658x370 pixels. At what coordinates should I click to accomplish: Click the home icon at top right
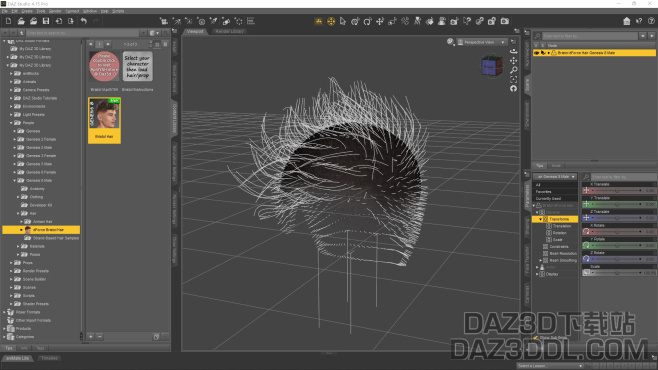pos(627,21)
